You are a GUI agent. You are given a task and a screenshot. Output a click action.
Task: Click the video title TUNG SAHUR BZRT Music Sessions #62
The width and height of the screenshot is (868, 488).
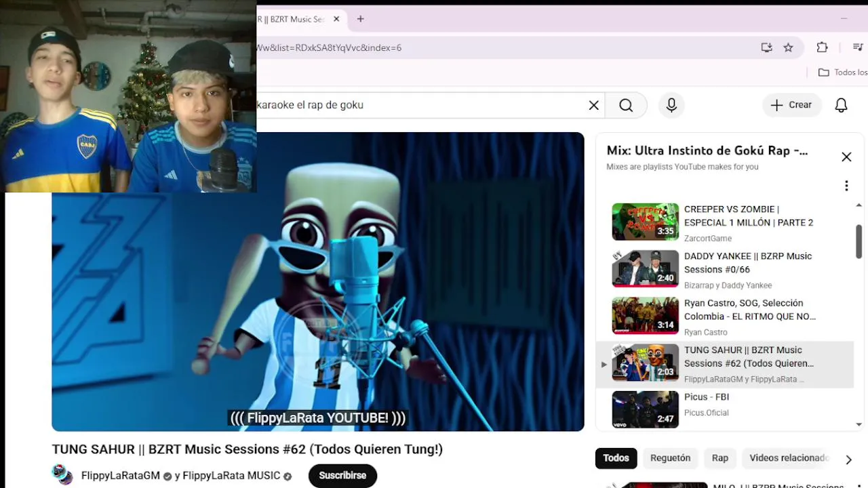247,449
